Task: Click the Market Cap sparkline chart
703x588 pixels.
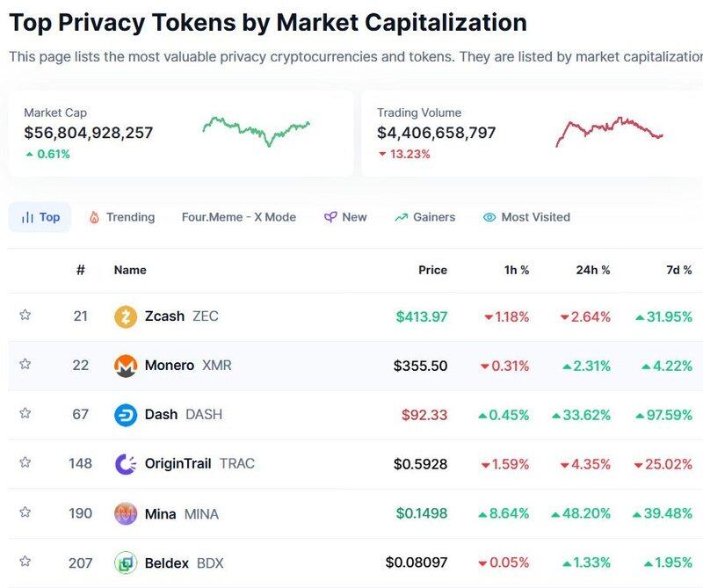Action: (256, 129)
